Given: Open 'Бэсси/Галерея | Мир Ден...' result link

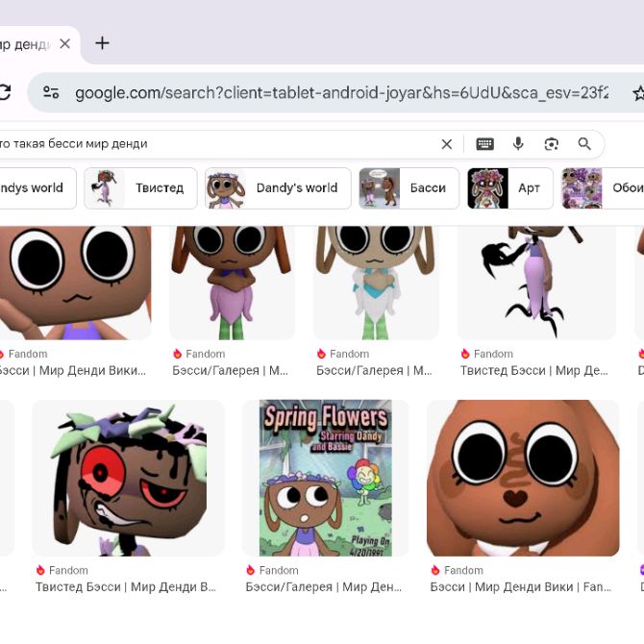Looking at the screenshot, I should (324, 587).
